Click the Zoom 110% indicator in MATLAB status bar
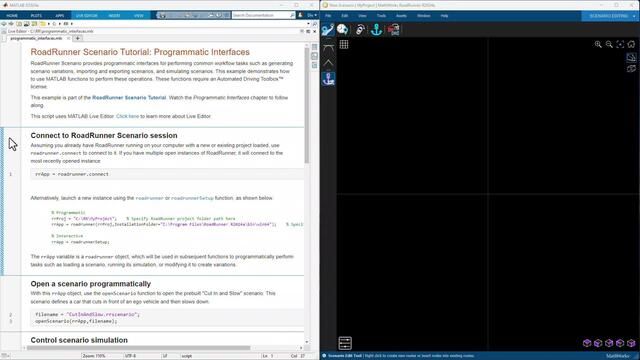Viewport: 640px width, 360px height. point(94,356)
